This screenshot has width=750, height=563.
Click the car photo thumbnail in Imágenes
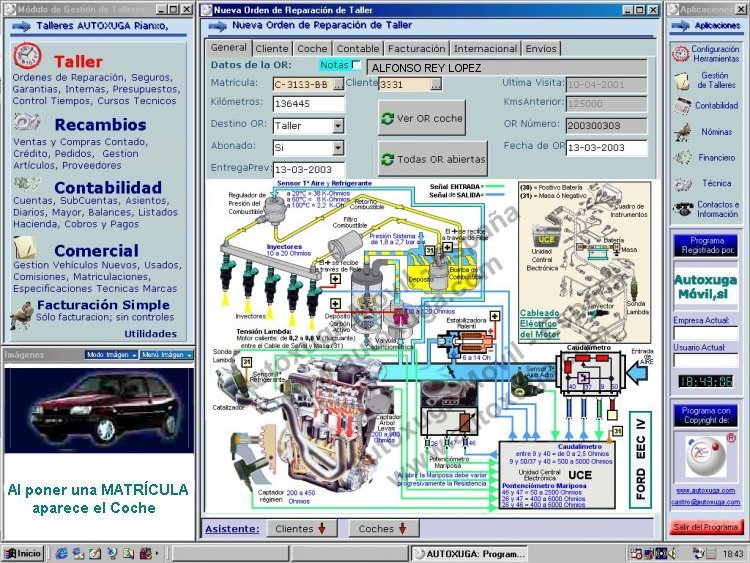(99, 410)
